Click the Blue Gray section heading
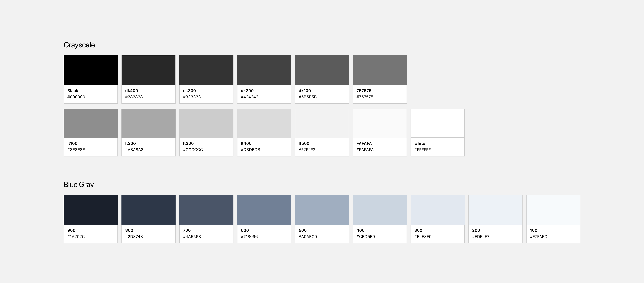644x283 pixels. (x=79, y=185)
